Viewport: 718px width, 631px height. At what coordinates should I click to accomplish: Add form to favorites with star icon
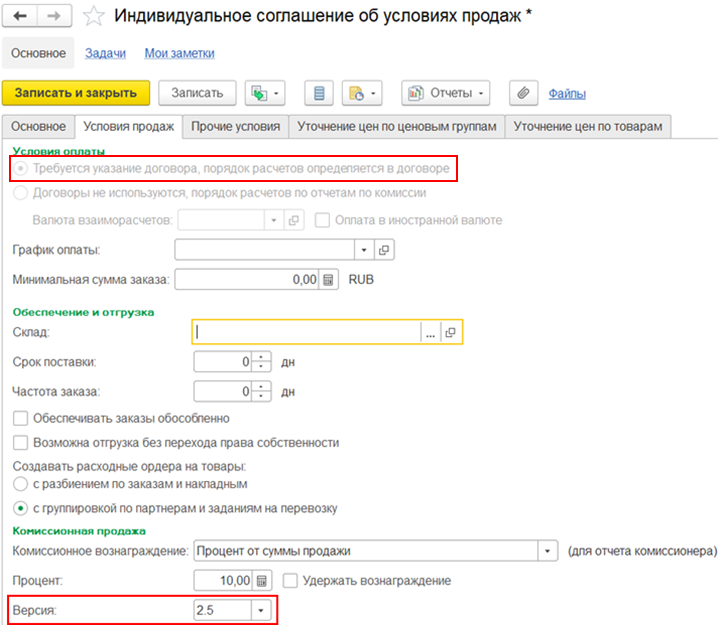93,16
